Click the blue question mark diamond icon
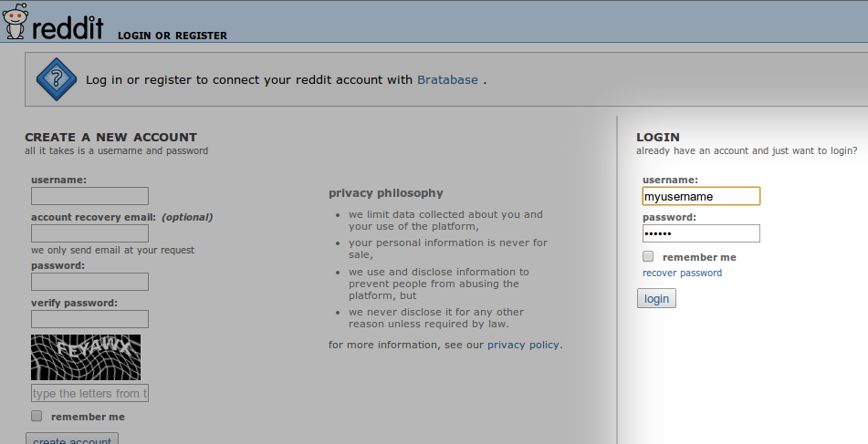868x444 pixels. click(x=57, y=79)
